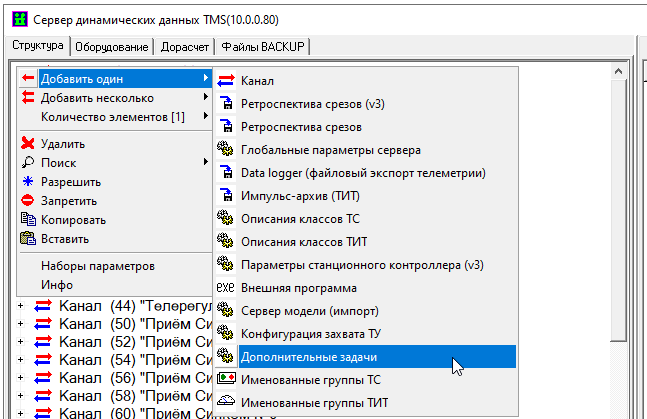647x419 pixels.
Task: Click the gear icon for Глобальные параметры сервера
Action: pyautogui.click(x=226, y=150)
